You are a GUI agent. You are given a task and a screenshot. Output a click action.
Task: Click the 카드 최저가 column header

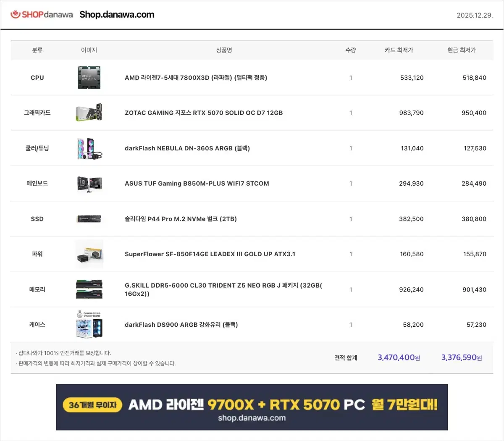click(399, 50)
